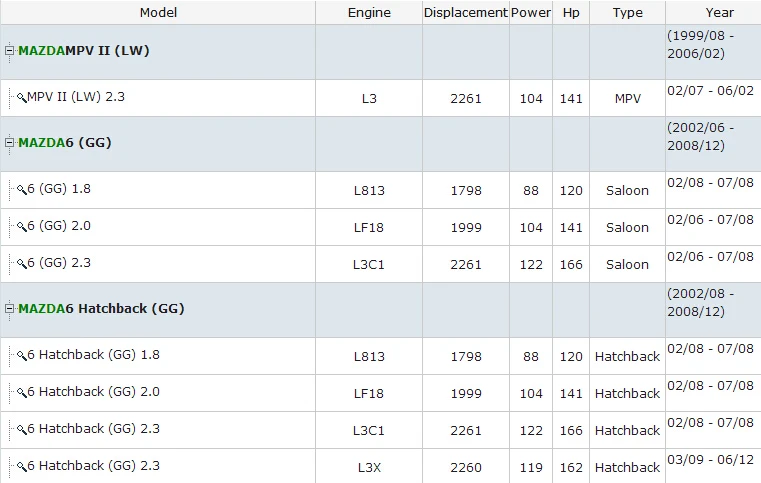Click the L3X engine code cell

[369, 467]
